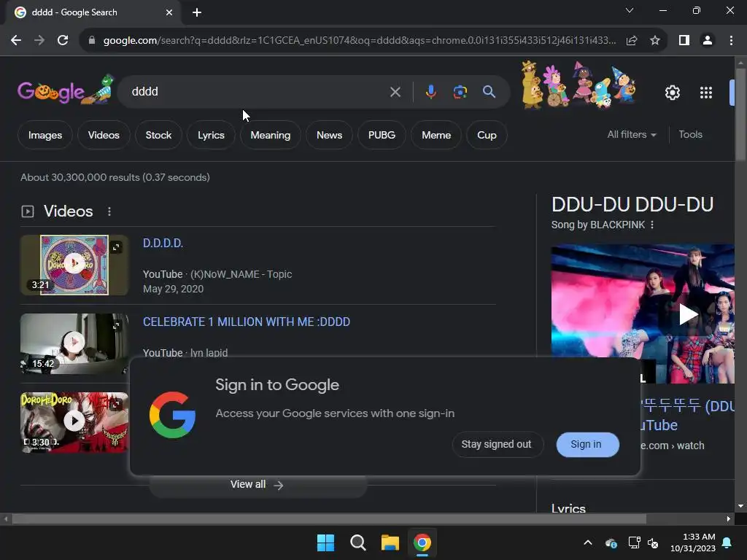This screenshot has width=747, height=560.
Task: Submit search using the magnifier icon
Action: coord(489,91)
